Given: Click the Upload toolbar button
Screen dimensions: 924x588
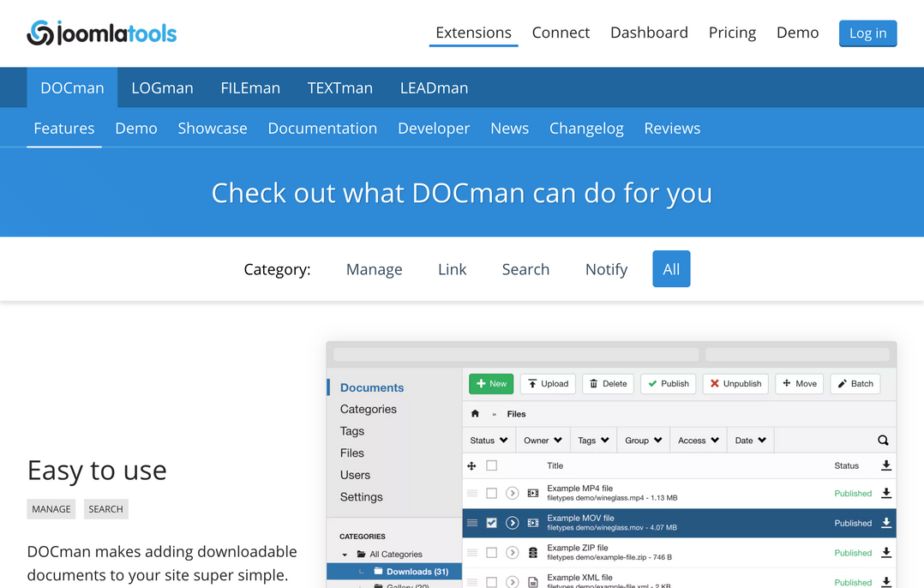Looking at the screenshot, I should pyautogui.click(x=548, y=383).
